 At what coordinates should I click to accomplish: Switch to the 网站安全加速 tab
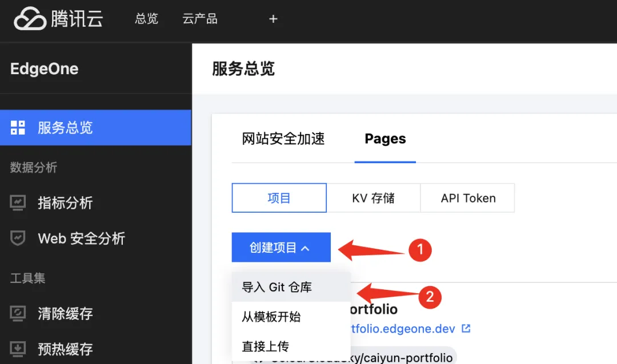283,139
